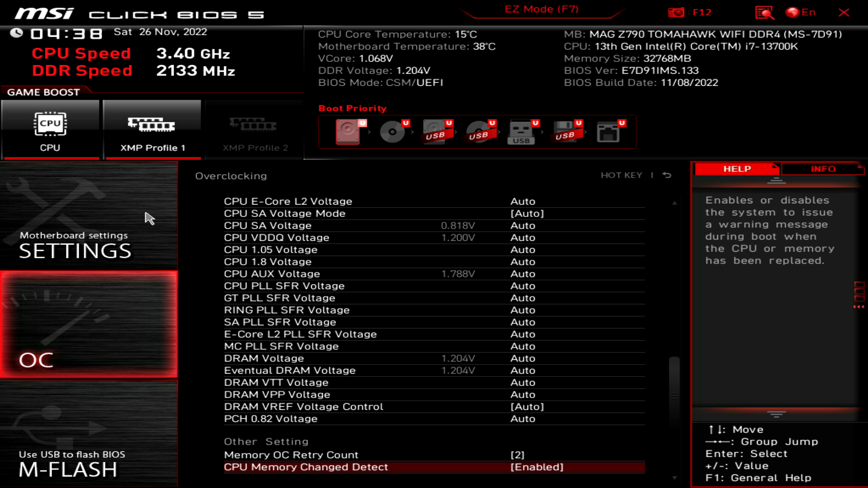Select CPU 1.05 Voltage setting

click(x=434, y=250)
